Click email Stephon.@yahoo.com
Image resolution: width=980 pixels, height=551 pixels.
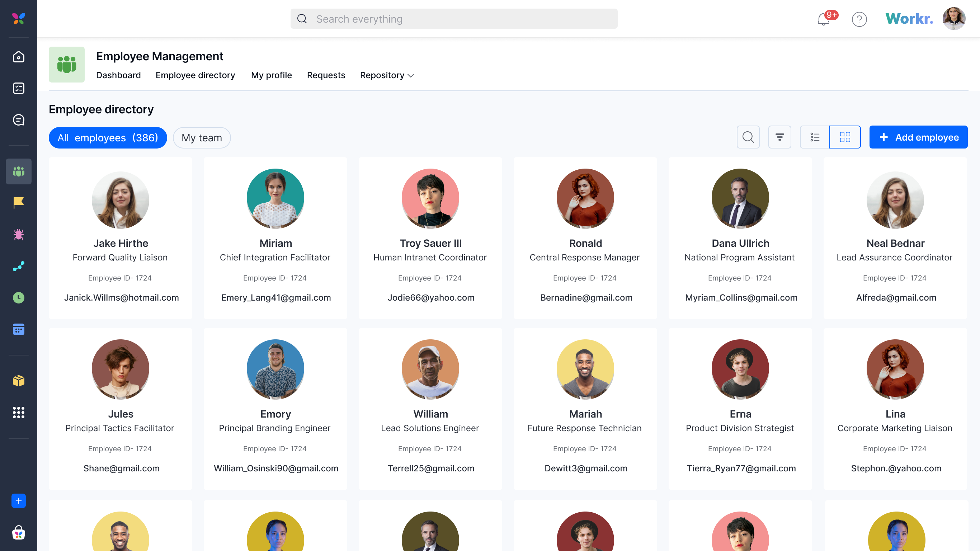tap(896, 468)
